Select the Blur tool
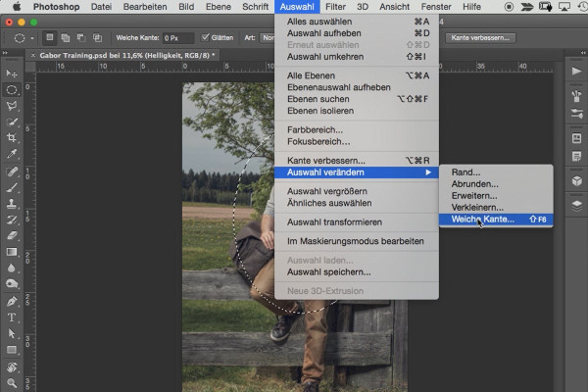The image size is (588, 392). [12, 268]
